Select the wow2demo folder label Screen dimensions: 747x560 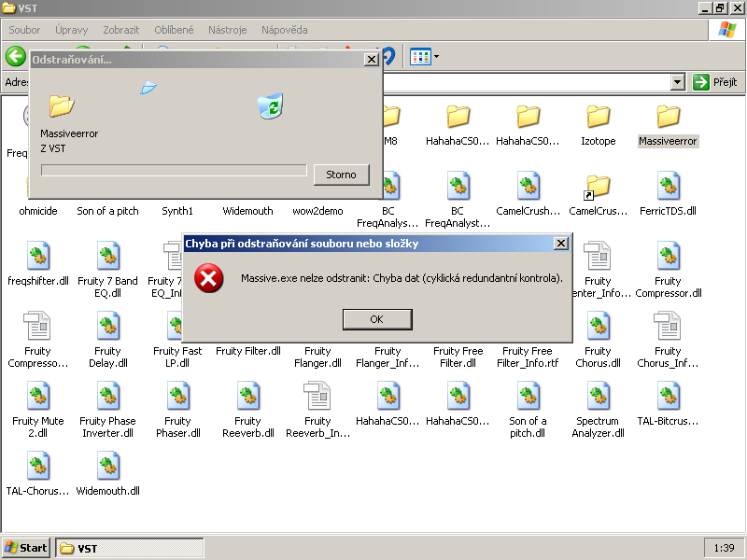(317, 211)
